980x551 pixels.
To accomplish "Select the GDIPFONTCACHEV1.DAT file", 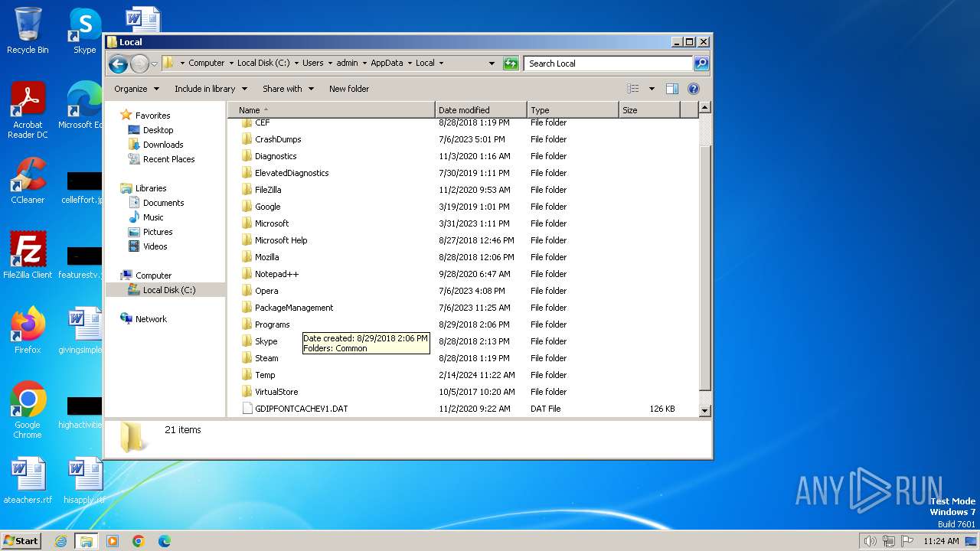I will pyautogui.click(x=301, y=409).
